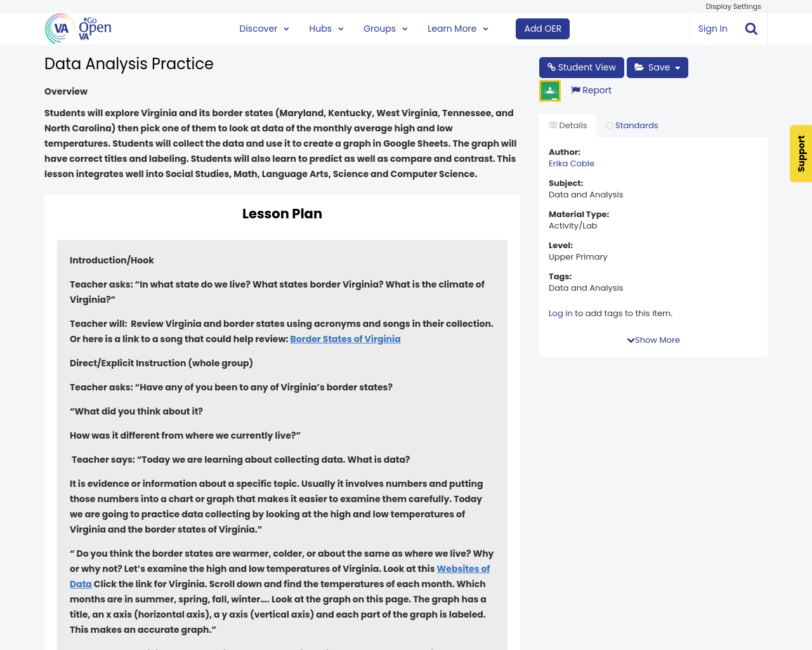Toggle Student View mode
Screen dimensions: 812x650
coord(581,66)
